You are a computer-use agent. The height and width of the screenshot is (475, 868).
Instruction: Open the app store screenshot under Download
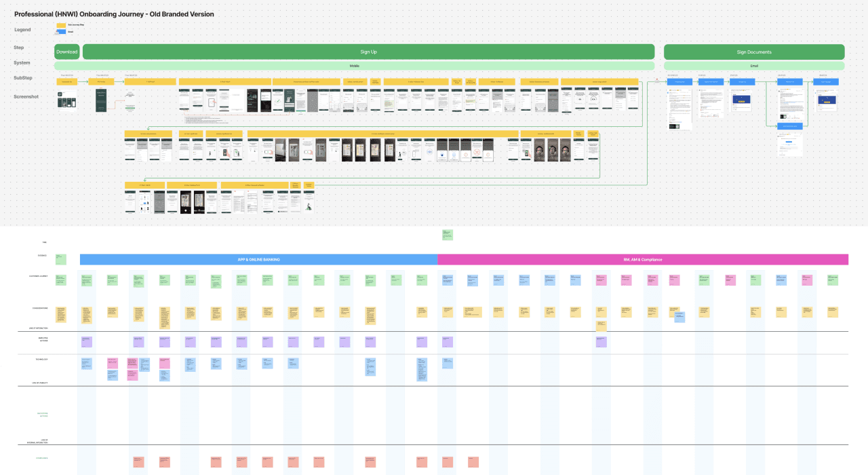(x=66, y=100)
